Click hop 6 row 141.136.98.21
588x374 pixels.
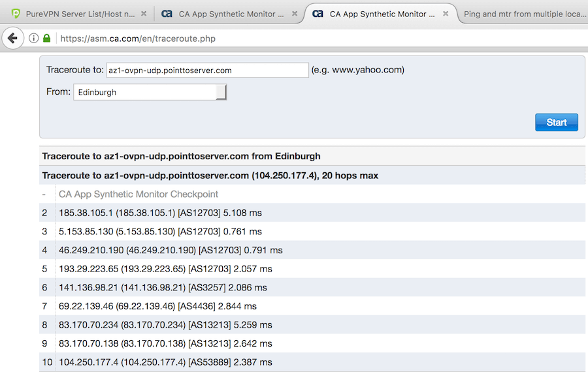(x=312, y=287)
